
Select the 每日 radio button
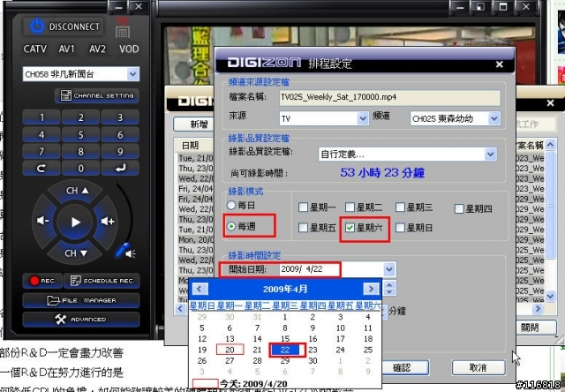click(231, 206)
